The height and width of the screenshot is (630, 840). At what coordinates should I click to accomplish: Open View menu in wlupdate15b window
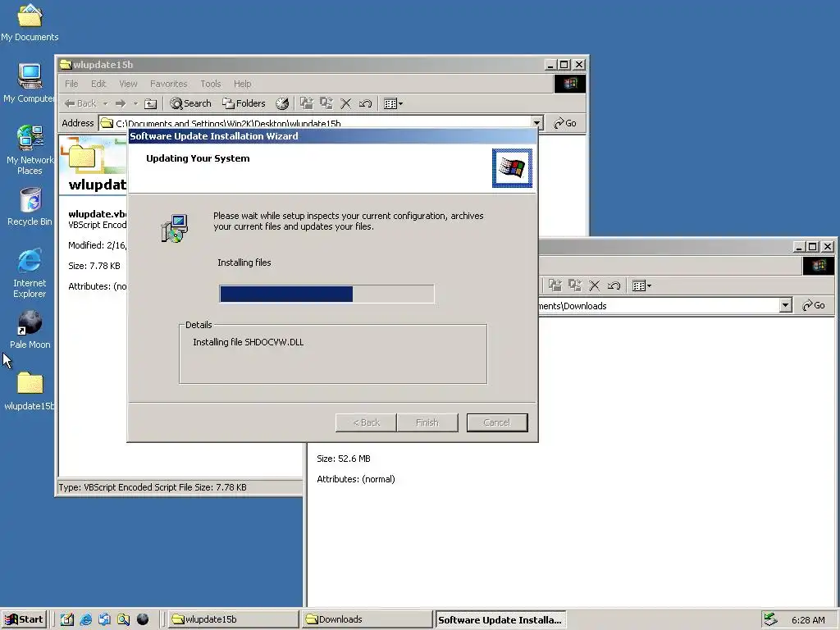(128, 84)
